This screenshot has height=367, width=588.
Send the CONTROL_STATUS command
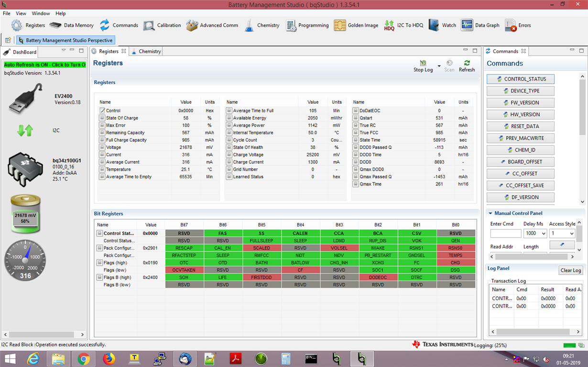click(x=520, y=79)
